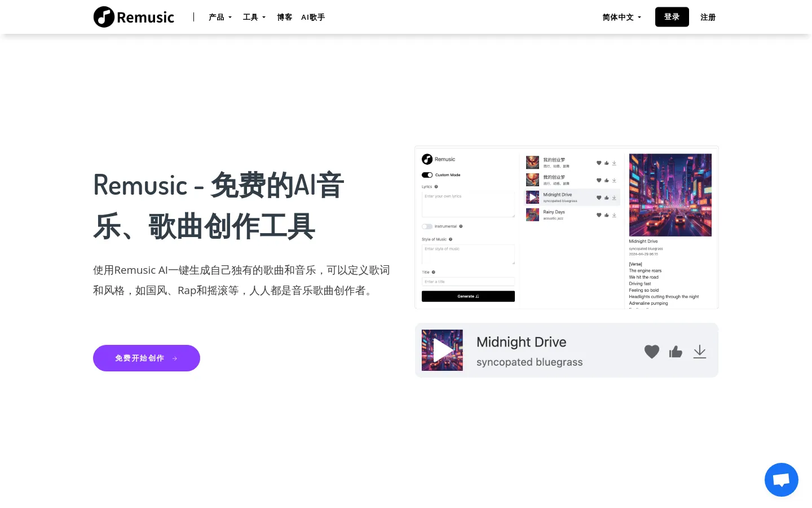Click the download icon on the large Midnight Drive player card
This screenshot has width=812, height=508.
pos(700,352)
